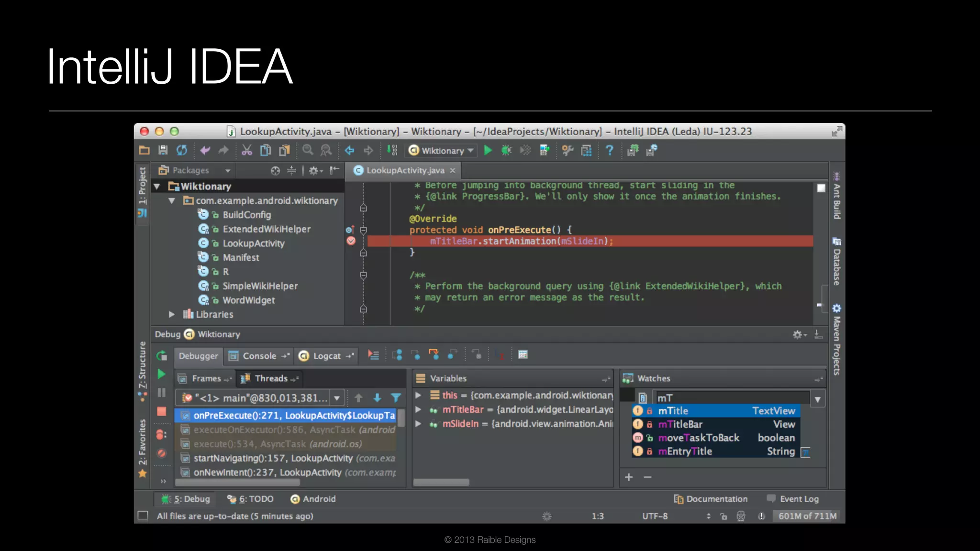The width and height of the screenshot is (980, 551).
Task: Open the Maven Projects side panel
Action: [x=836, y=340]
